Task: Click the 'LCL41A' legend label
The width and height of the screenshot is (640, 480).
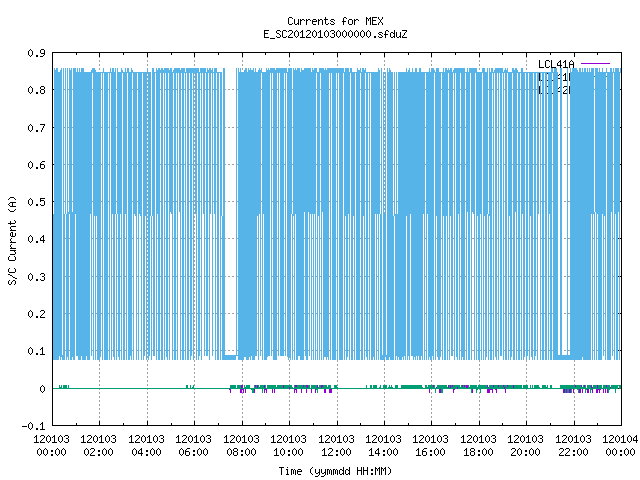Action: coord(556,64)
